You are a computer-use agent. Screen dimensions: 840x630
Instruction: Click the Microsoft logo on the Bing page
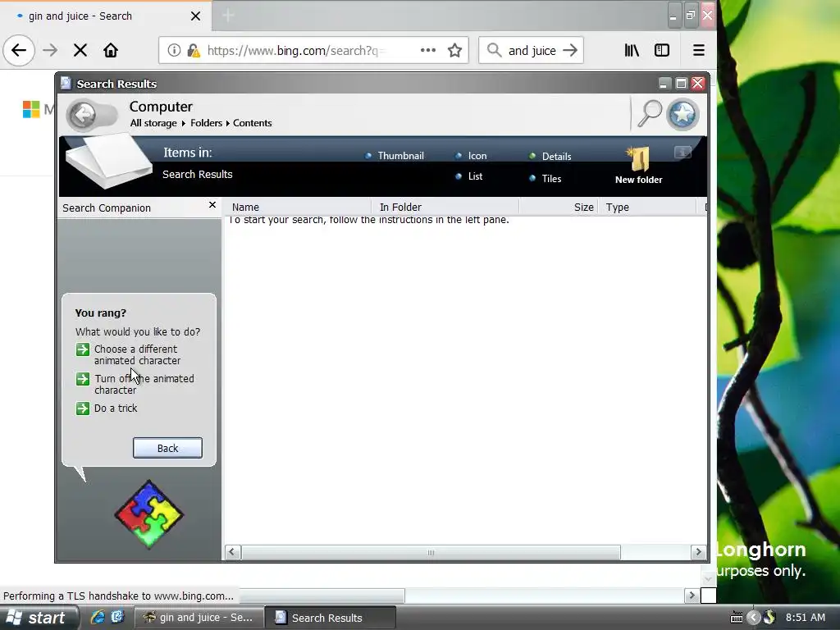point(31,109)
